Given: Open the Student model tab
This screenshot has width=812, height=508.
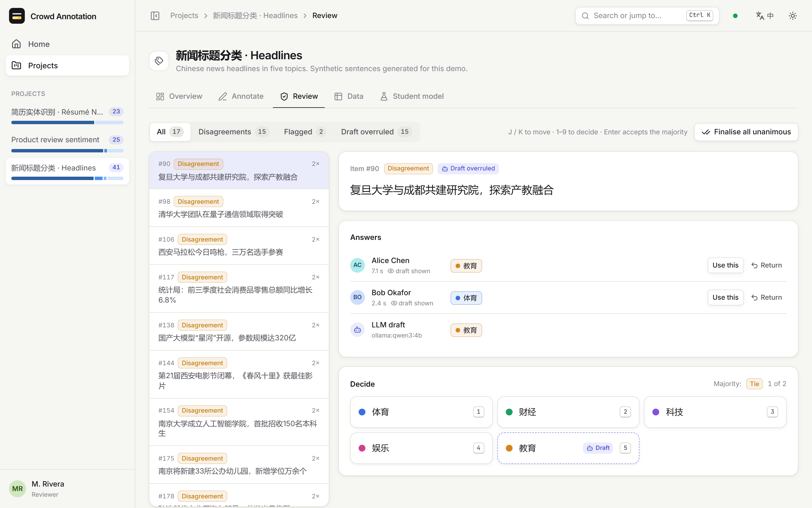Looking at the screenshot, I should pyautogui.click(x=412, y=97).
